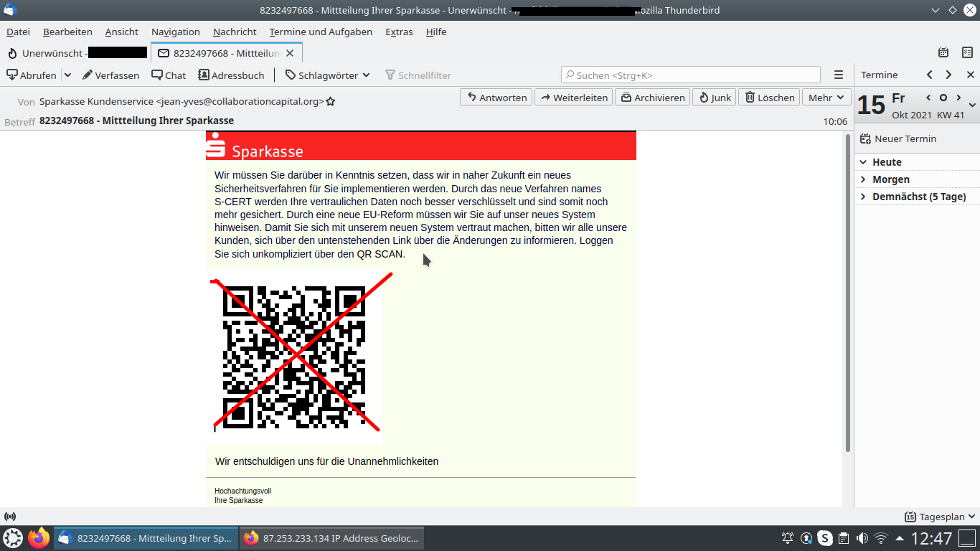Go to previous day in Termine pane

(930, 75)
